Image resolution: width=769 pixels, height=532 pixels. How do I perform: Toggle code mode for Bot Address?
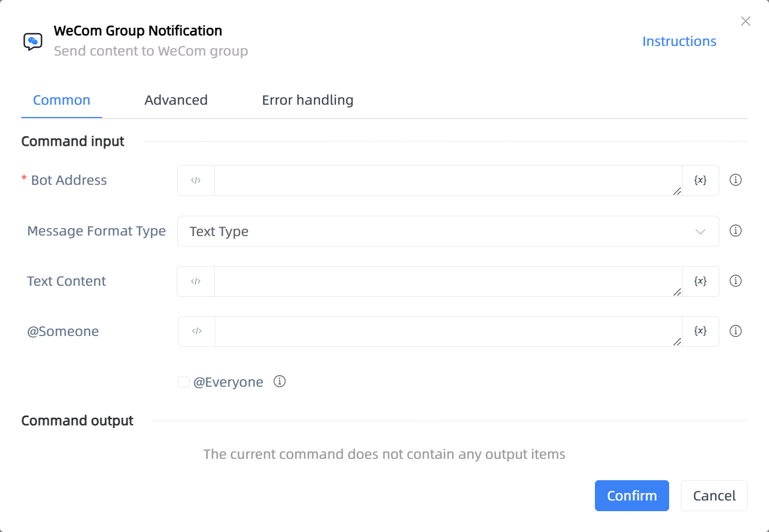(196, 181)
